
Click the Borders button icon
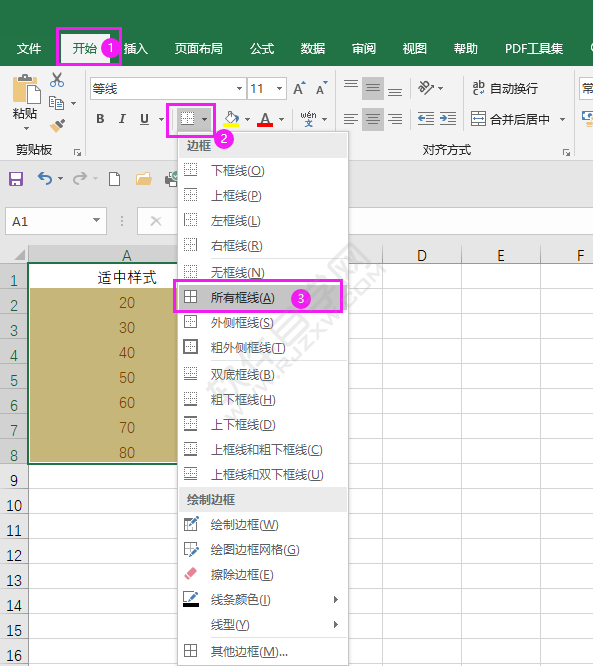187,119
